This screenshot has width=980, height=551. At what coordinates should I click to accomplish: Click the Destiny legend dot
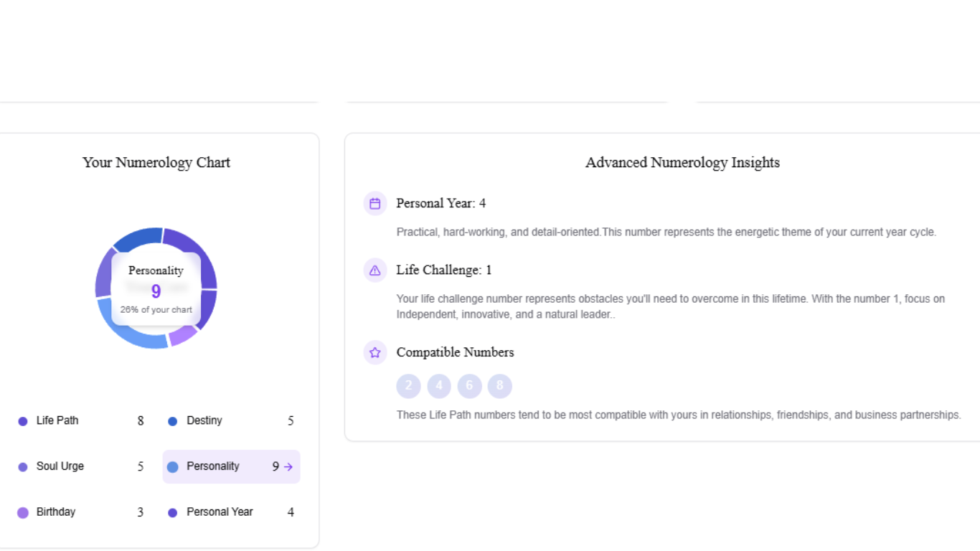pyautogui.click(x=172, y=421)
